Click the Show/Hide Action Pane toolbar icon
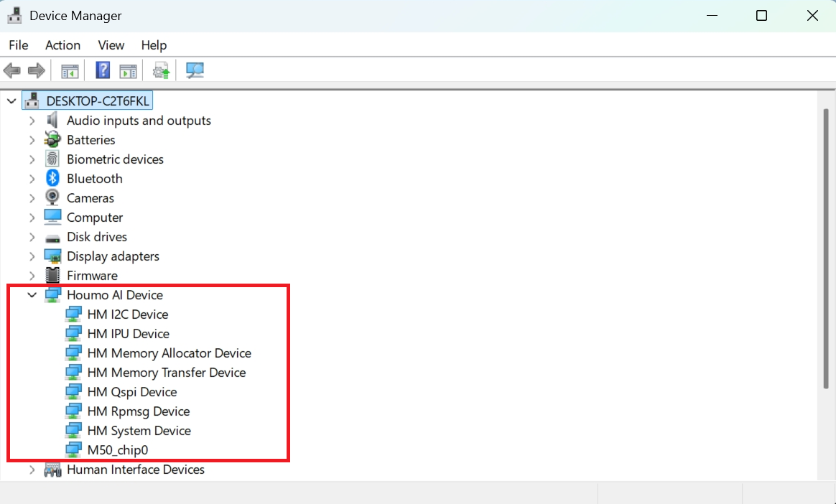This screenshot has width=836, height=504. (128, 70)
